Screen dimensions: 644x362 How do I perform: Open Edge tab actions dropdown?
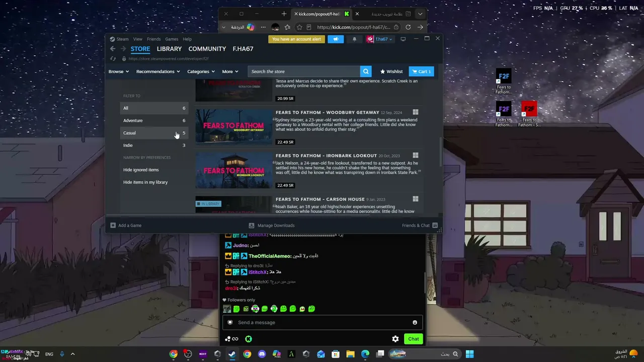[420, 14]
